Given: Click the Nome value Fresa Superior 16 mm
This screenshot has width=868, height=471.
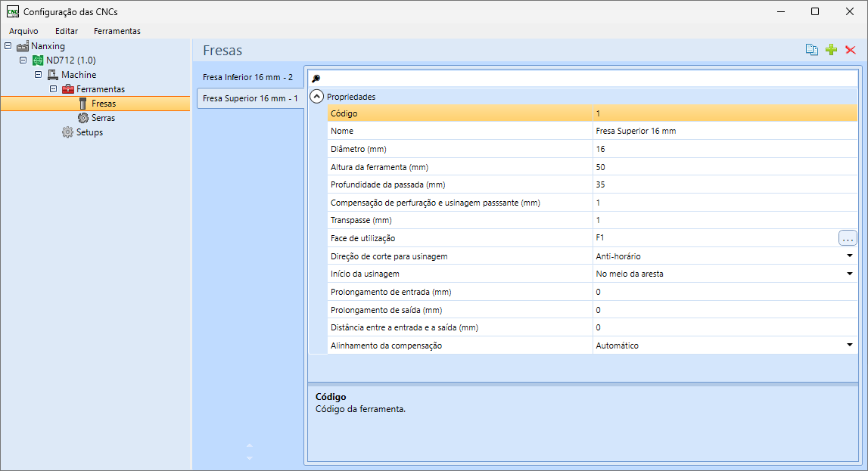Looking at the screenshot, I should click(x=725, y=131).
